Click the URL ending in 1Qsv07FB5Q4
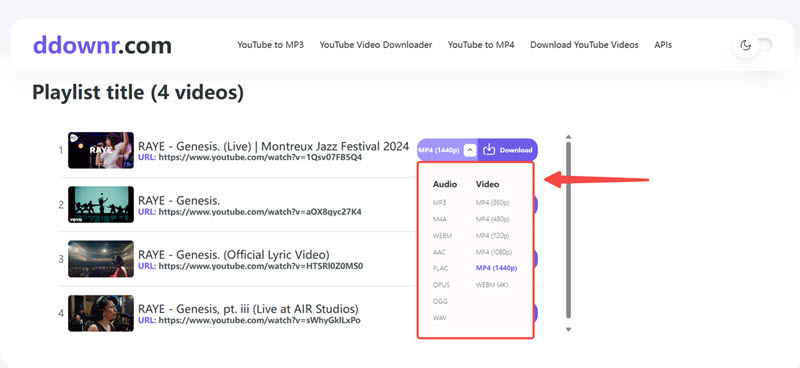The image size is (800, 368). click(260, 157)
